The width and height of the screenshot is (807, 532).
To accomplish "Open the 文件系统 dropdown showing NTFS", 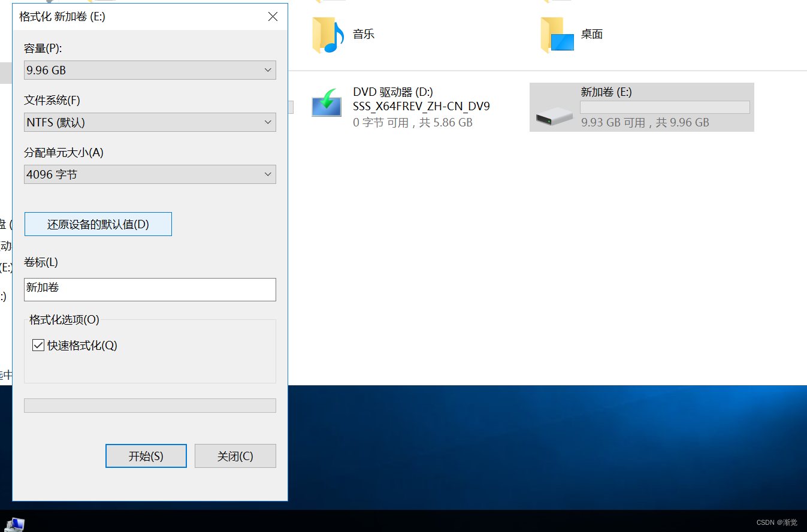I will [150, 122].
